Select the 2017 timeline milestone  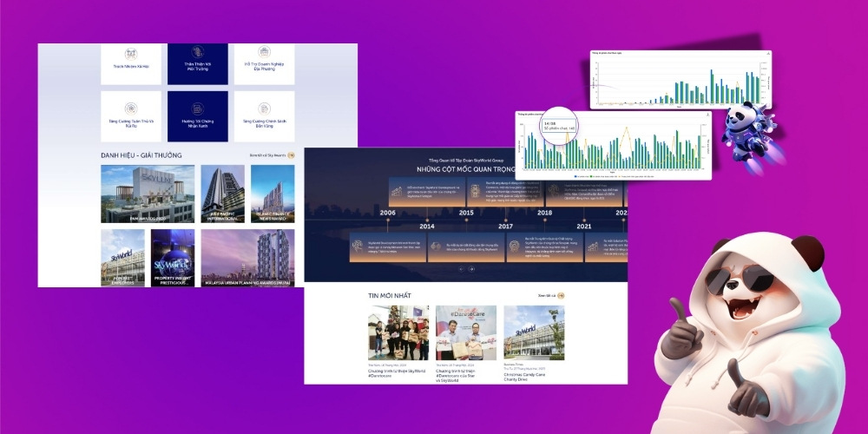tap(505, 226)
